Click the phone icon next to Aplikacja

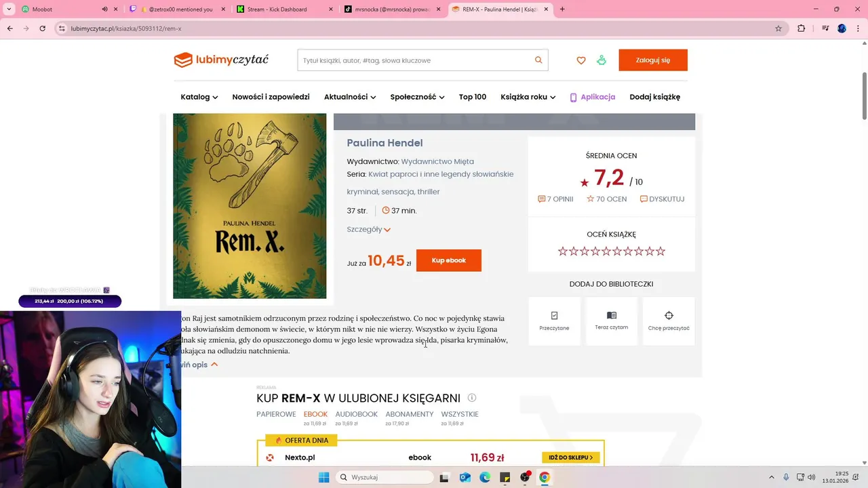point(573,97)
